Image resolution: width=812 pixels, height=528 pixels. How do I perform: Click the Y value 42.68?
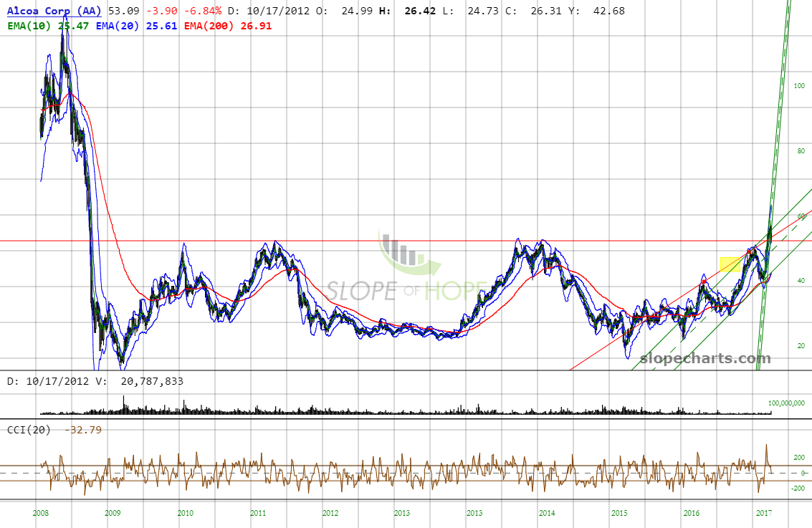tap(609, 11)
